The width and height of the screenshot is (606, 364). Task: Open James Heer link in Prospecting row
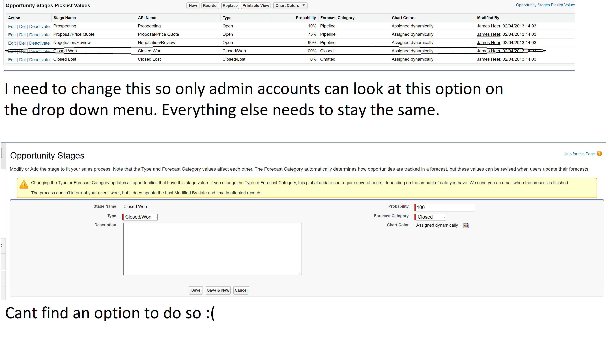pyautogui.click(x=488, y=26)
